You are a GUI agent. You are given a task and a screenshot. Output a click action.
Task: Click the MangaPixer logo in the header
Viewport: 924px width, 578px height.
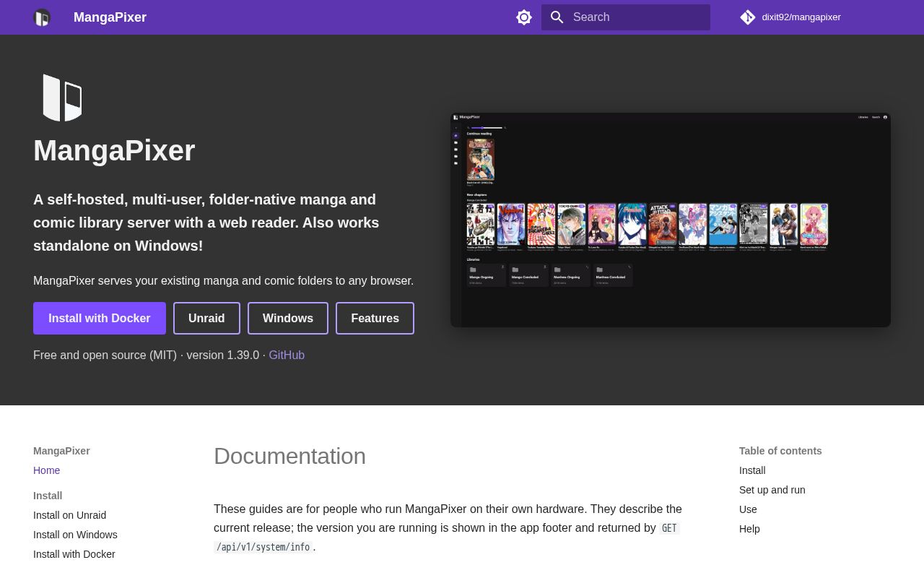(x=42, y=17)
